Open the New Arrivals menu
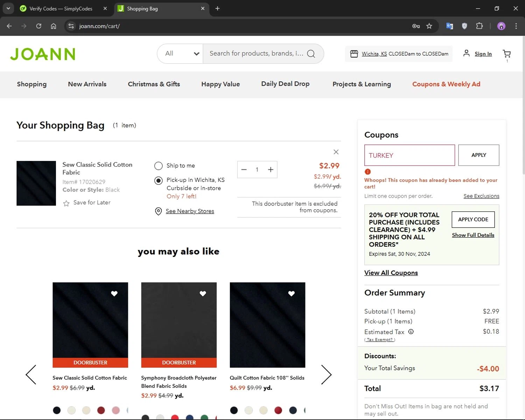525x420 pixels. click(x=87, y=84)
